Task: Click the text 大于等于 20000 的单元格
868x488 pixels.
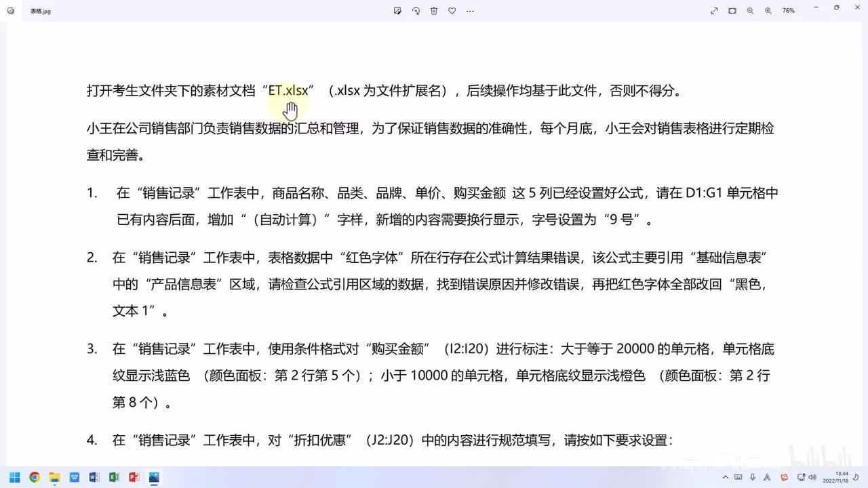Action: [635, 350]
